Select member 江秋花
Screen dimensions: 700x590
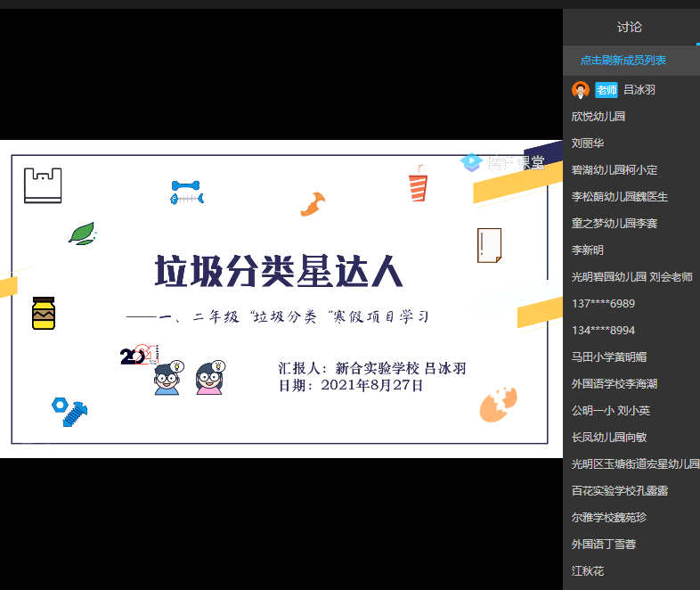588,571
